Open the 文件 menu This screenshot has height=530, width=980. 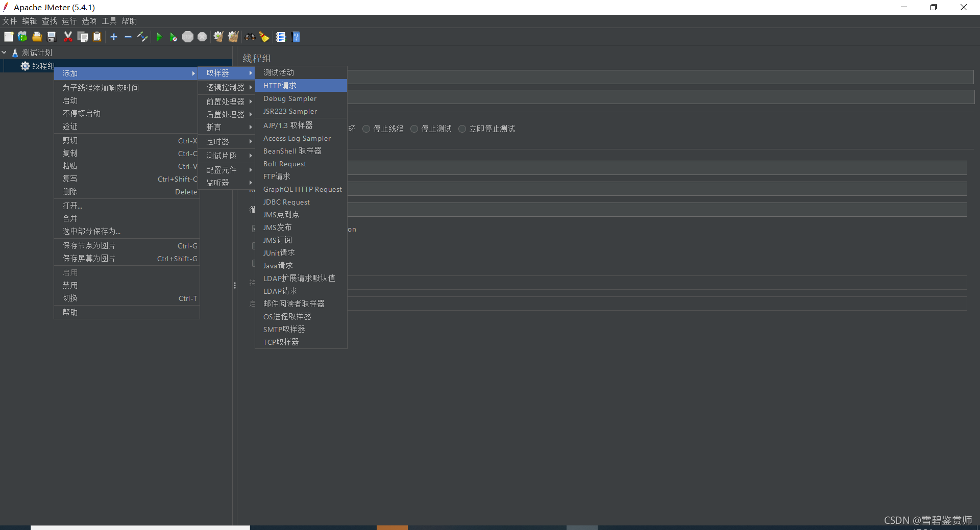pyautogui.click(x=10, y=21)
